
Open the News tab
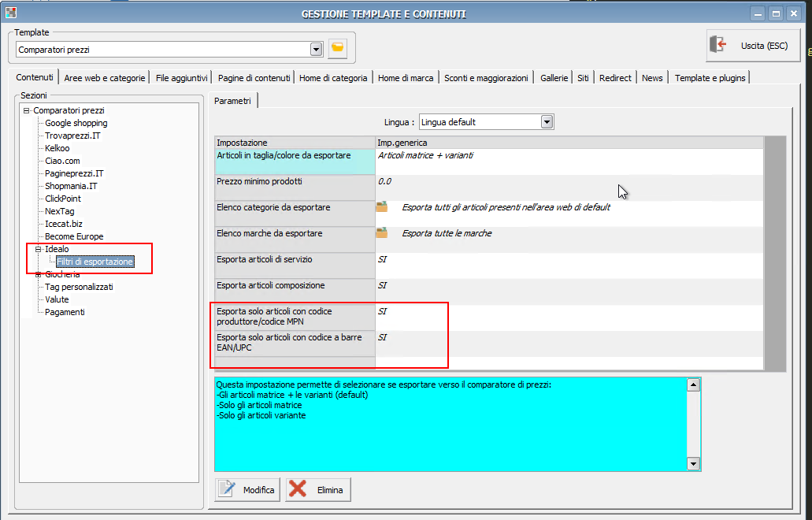tap(652, 78)
